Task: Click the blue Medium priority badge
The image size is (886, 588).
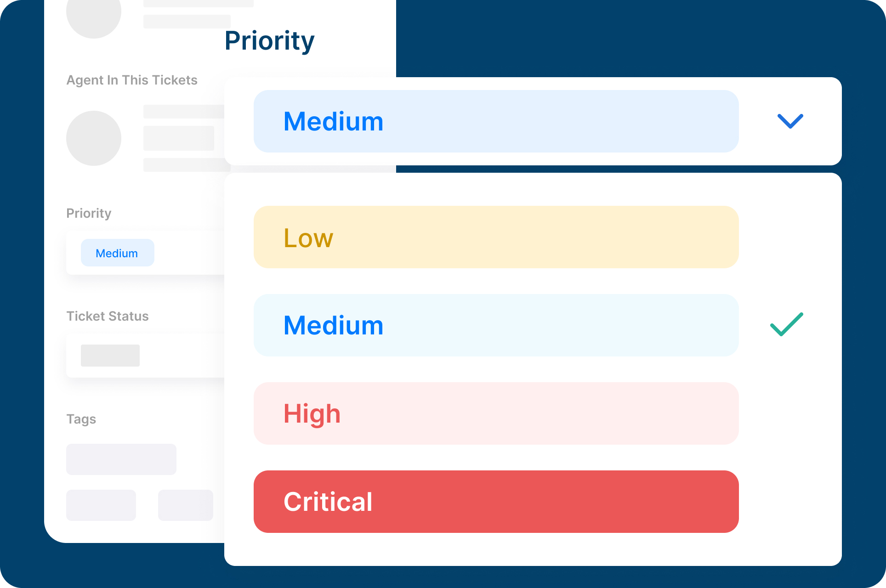Action: point(117,252)
